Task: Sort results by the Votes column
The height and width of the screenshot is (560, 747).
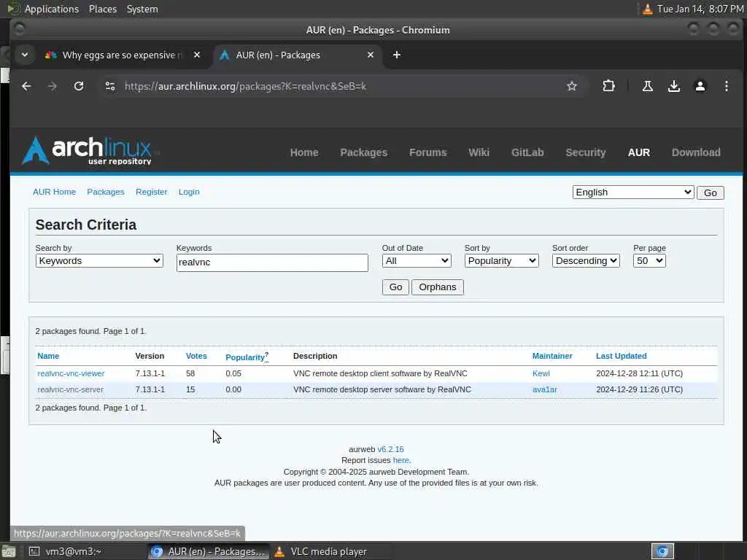Action: click(x=196, y=356)
